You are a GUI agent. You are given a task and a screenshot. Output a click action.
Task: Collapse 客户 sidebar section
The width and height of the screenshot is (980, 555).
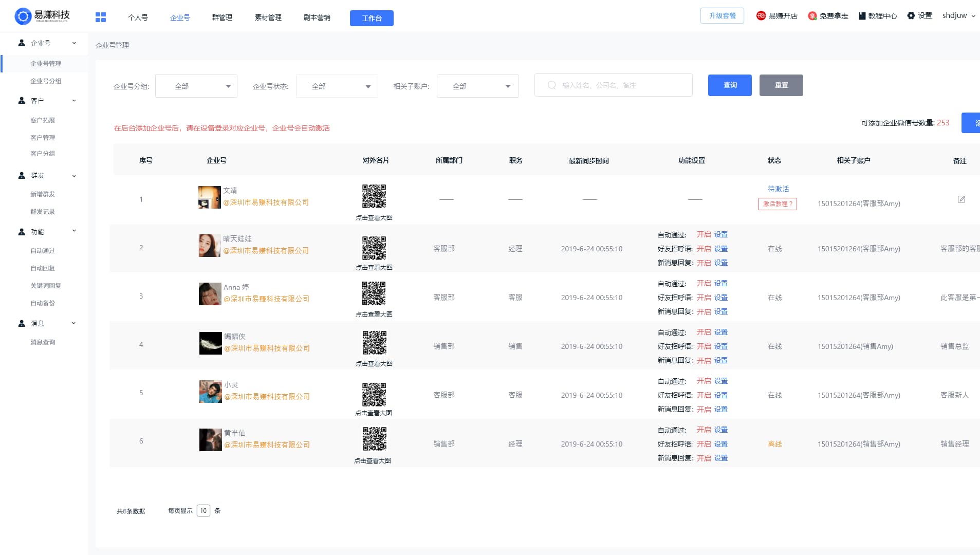click(74, 101)
